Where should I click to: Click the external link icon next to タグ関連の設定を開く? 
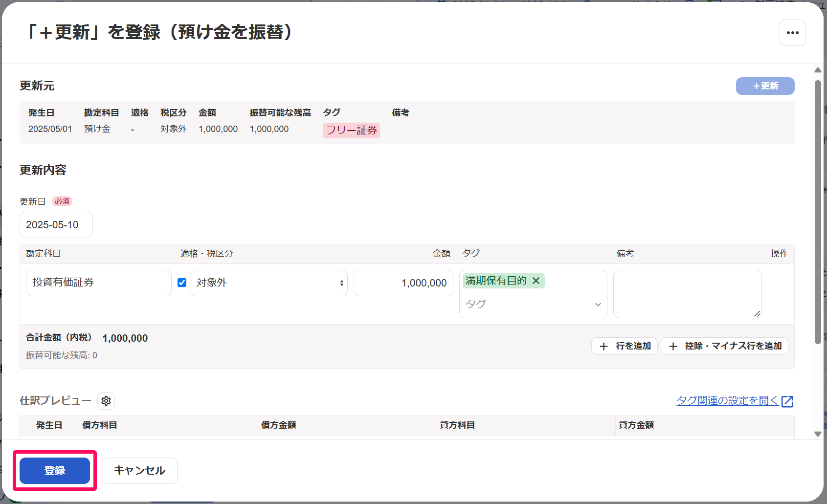[787, 401]
